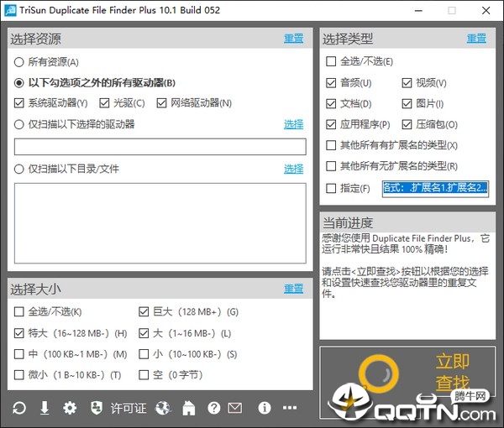This screenshot has width=504, height=428.
Task: Click the three-dots more icon
Action: click(x=290, y=408)
